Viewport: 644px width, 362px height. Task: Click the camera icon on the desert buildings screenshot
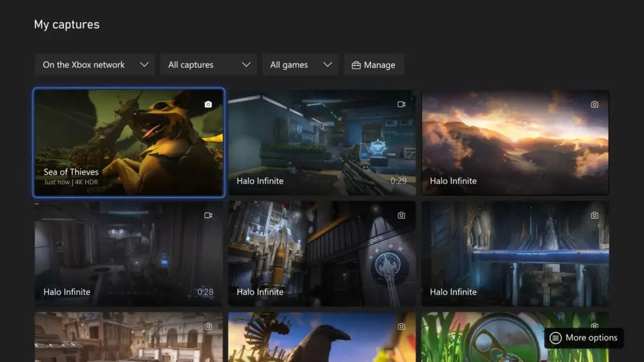[x=209, y=326]
